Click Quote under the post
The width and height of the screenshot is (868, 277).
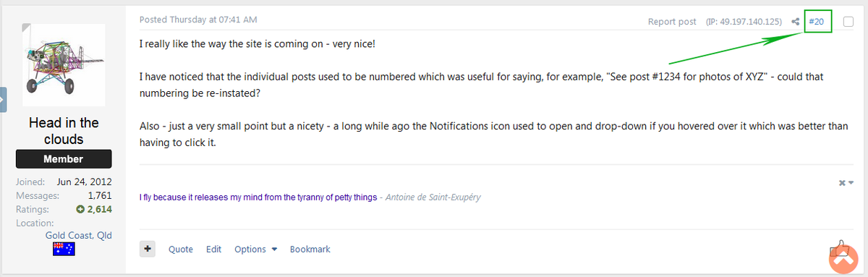coord(181,249)
